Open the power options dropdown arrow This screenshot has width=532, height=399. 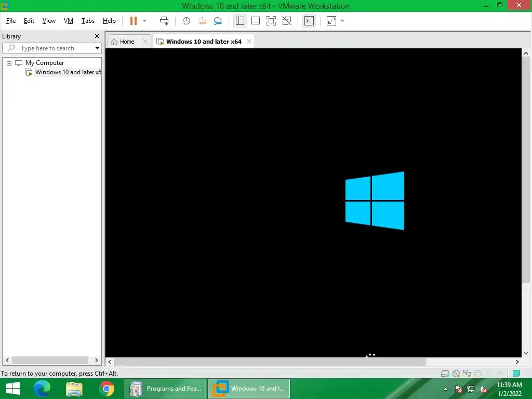(144, 21)
